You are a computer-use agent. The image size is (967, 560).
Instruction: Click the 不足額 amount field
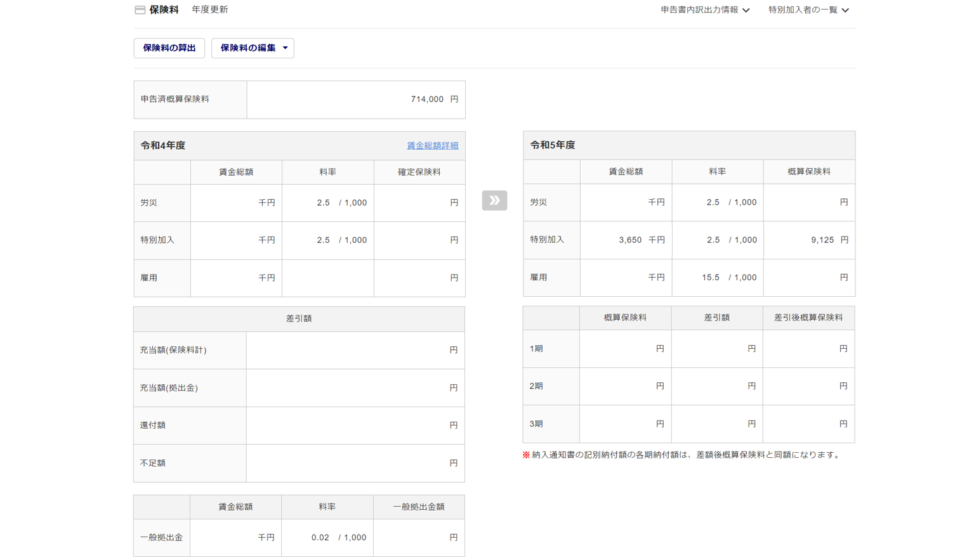(x=355, y=463)
